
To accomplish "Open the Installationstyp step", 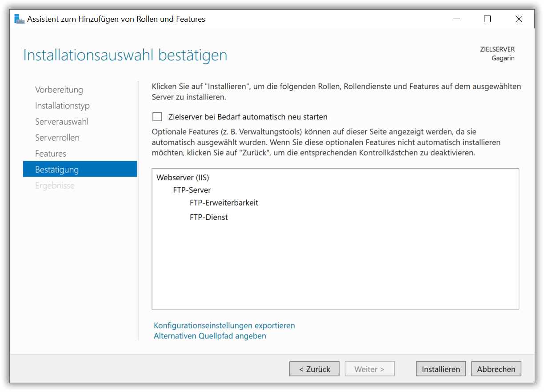I will point(62,106).
